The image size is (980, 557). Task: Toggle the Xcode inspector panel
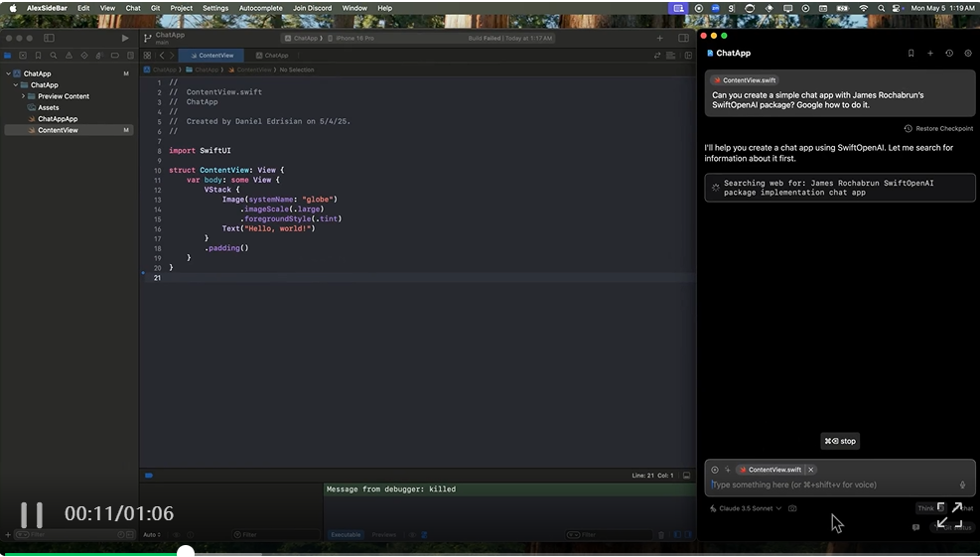(x=683, y=38)
